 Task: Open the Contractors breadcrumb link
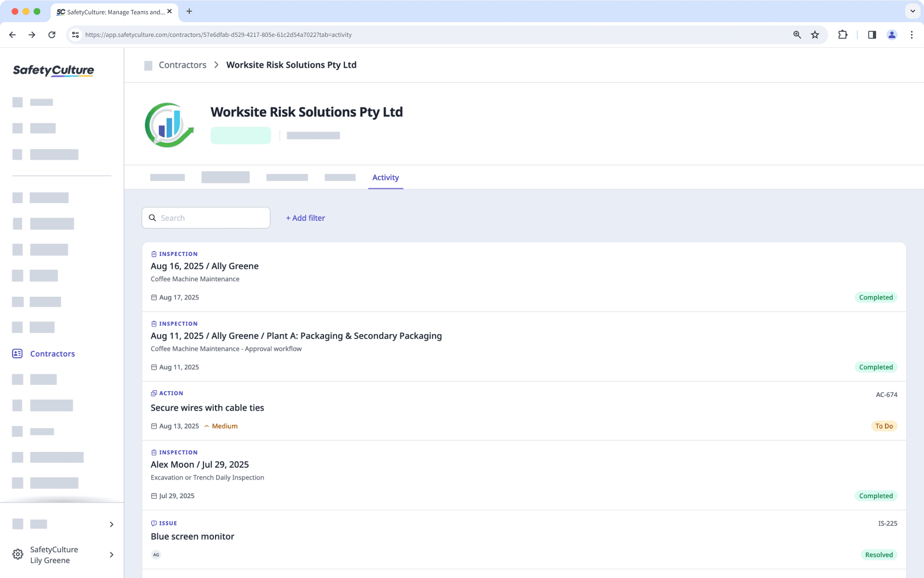tap(182, 64)
